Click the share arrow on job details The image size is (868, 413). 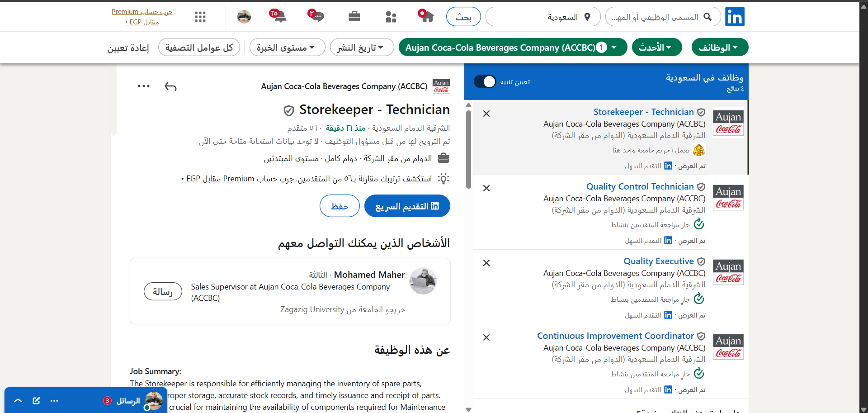tap(170, 86)
